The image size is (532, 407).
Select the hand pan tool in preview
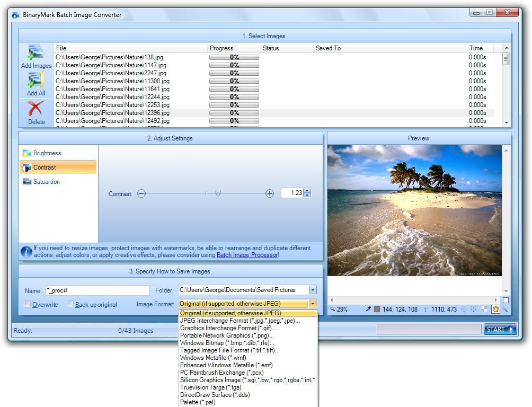coord(495,309)
